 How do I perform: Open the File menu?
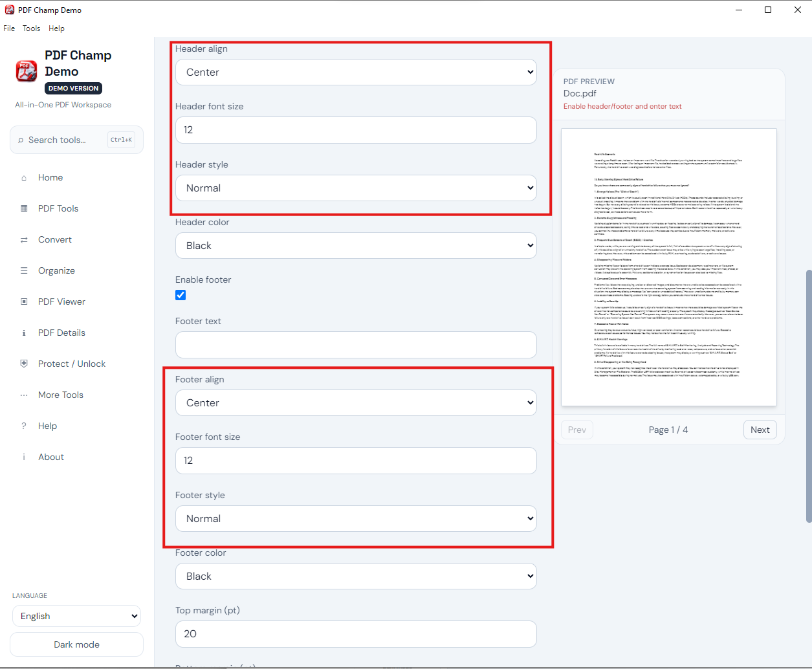point(9,28)
